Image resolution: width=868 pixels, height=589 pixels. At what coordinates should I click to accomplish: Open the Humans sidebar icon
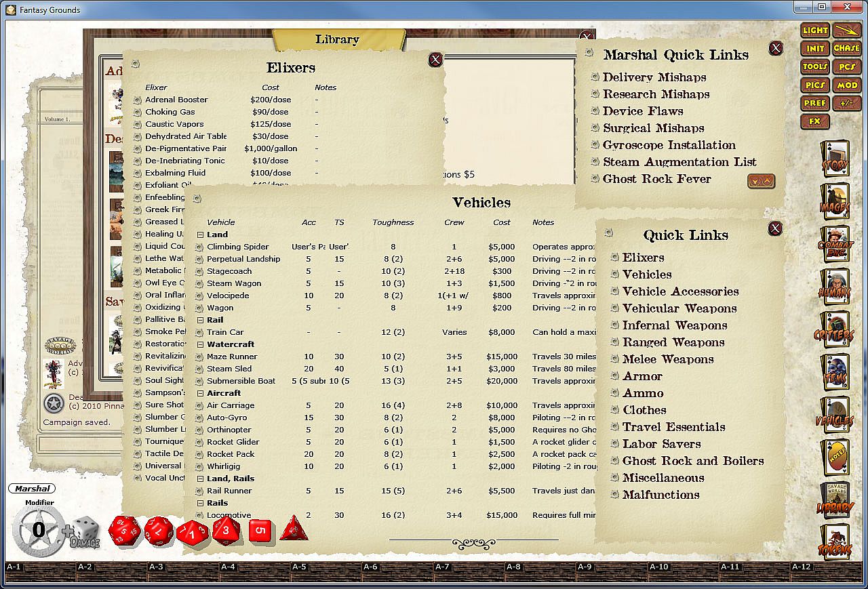tap(835, 287)
